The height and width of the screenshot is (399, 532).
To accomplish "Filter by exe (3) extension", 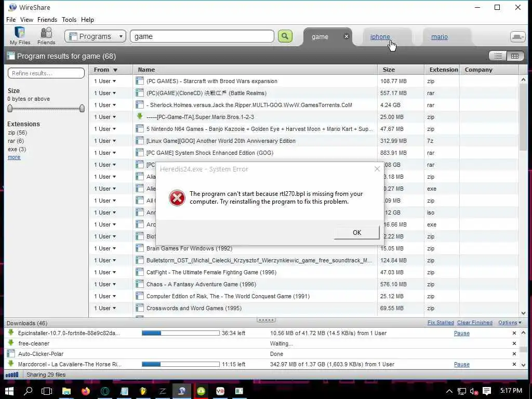I will [x=17, y=149].
